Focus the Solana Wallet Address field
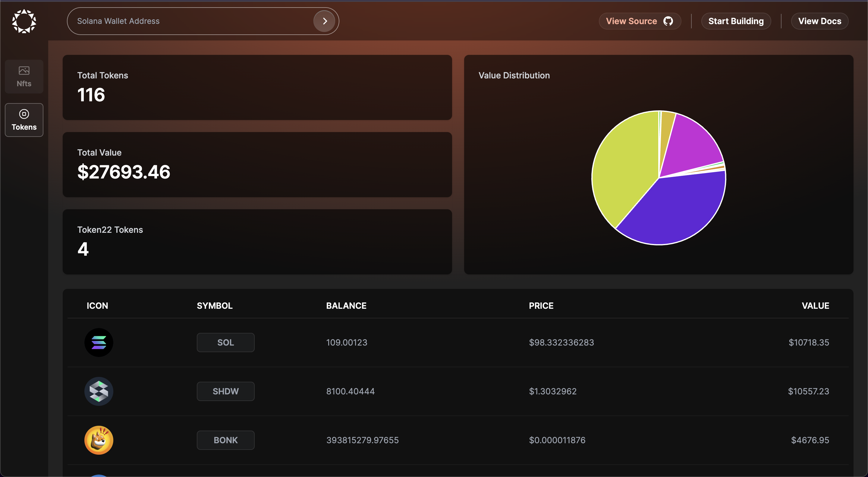Image resolution: width=868 pixels, height=477 pixels. 189,21
